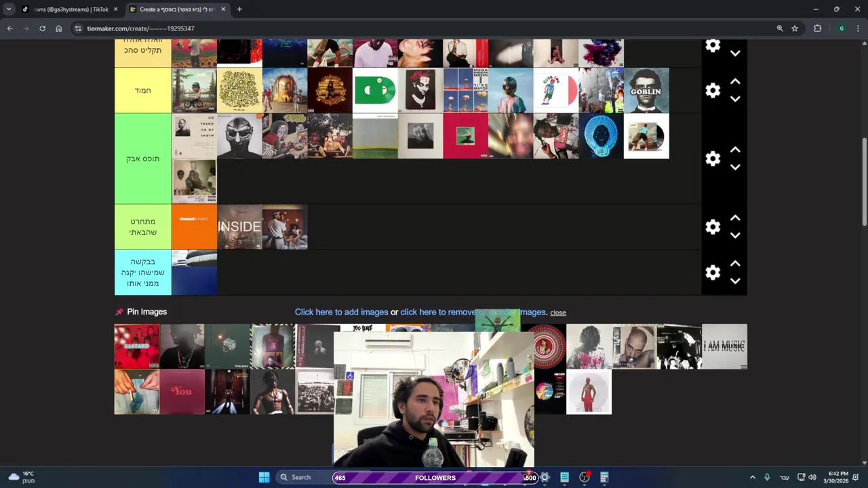The height and width of the screenshot is (488, 868).
Task: Select the I AM MUSIC album cover
Action: pyautogui.click(x=724, y=346)
